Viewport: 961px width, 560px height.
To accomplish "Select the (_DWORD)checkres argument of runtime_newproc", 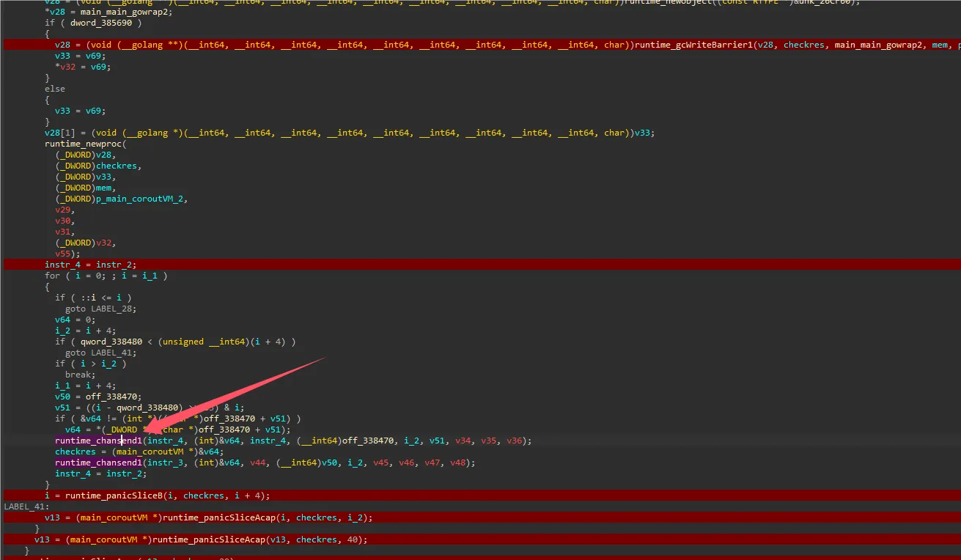I will point(98,166).
